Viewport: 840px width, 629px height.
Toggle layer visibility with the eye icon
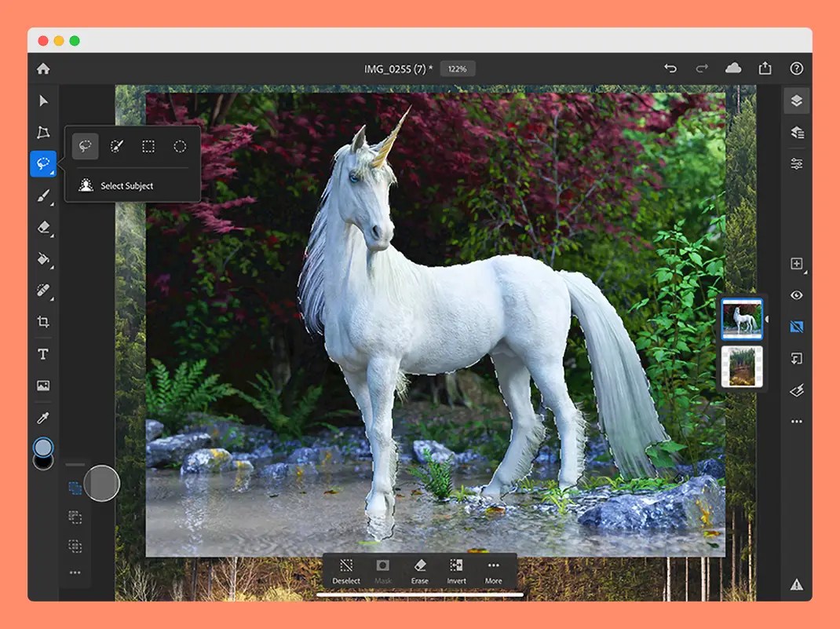pos(796,295)
